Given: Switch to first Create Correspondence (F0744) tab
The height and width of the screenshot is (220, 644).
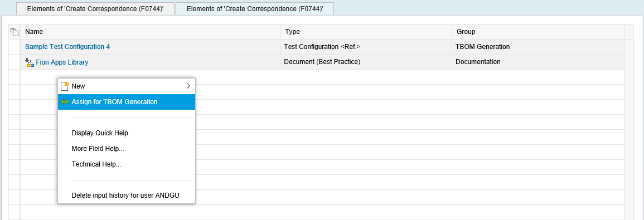Looking at the screenshot, I should [x=95, y=8].
